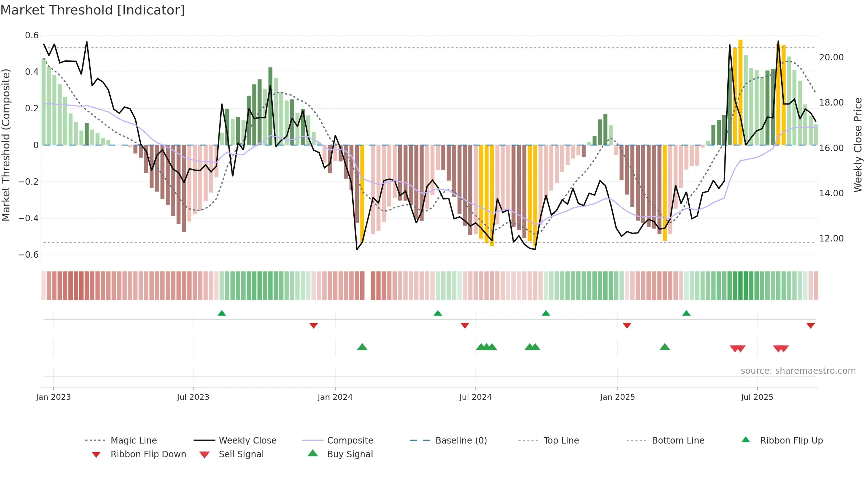Screen dimensions: 868x488
Task: Click the Ribbon Flip Down triangle in the legend
Action: coord(96,454)
